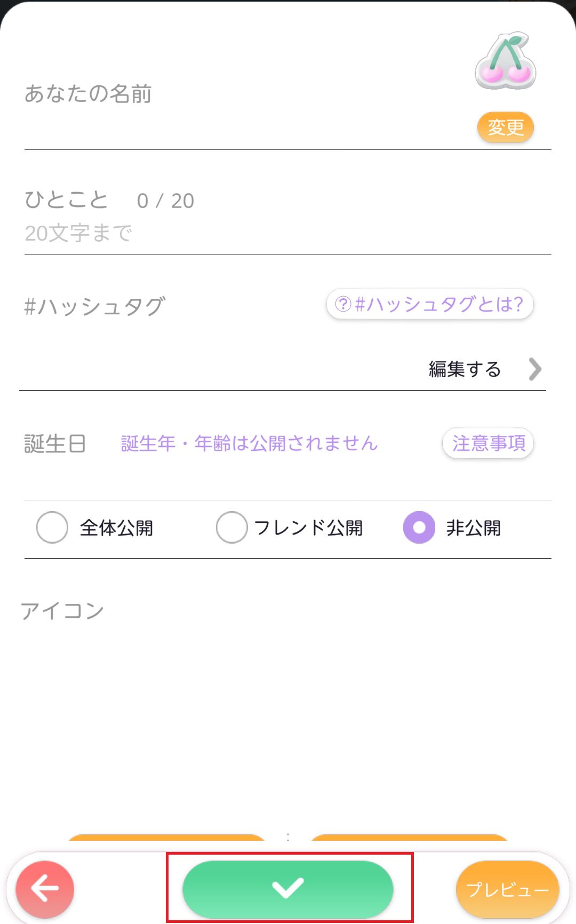Select the 非公開 radio option
576x924 pixels.
pyautogui.click(x=419, y=528)
